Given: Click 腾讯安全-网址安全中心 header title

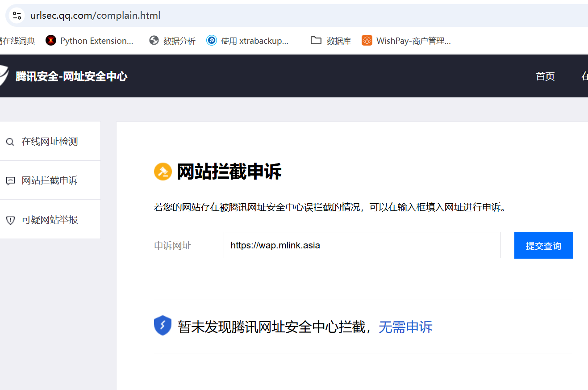Looking at the screenshot, I should pyautogui.click(x=71, y=76).
